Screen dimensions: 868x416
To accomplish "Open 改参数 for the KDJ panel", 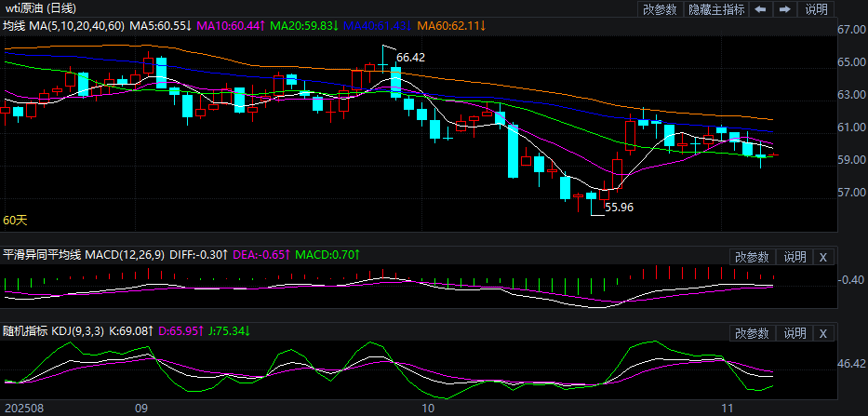I will [752, 333].
